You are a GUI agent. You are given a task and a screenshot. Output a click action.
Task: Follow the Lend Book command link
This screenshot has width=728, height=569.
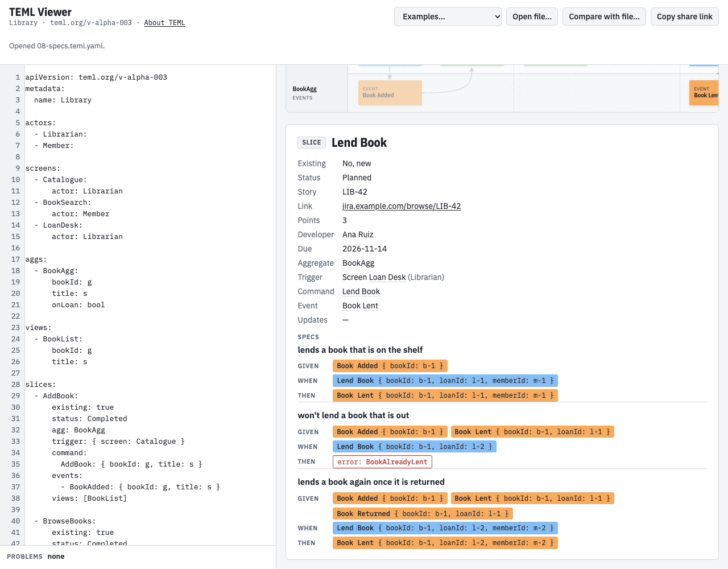pos(361,291)
